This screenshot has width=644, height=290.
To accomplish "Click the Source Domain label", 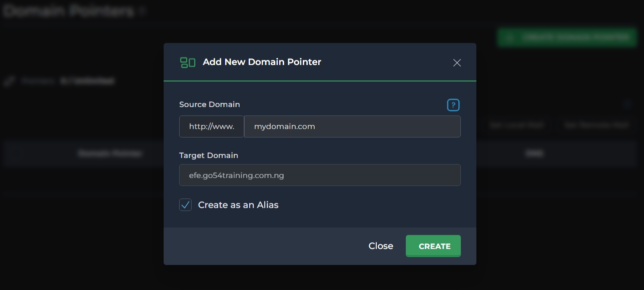I will (x=210, y=104).
